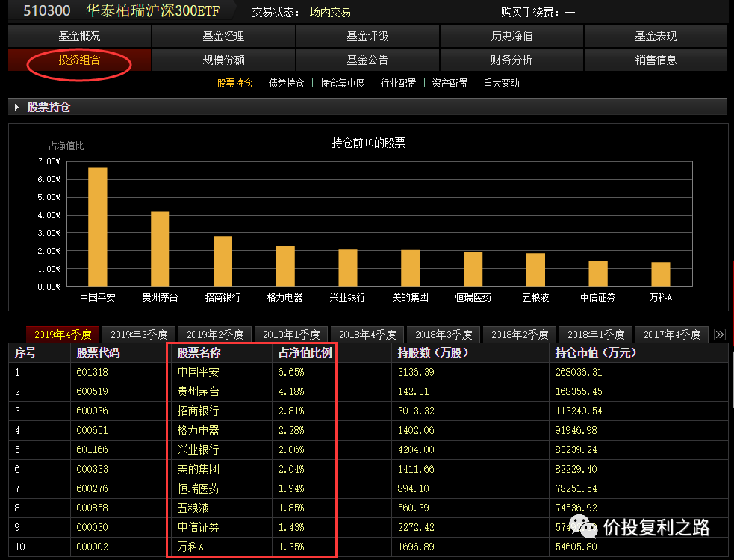Image resolution: width=734 pixels, height=560 pixels.
Task: Click stock code 601166
Action: (x=93, y=450)
